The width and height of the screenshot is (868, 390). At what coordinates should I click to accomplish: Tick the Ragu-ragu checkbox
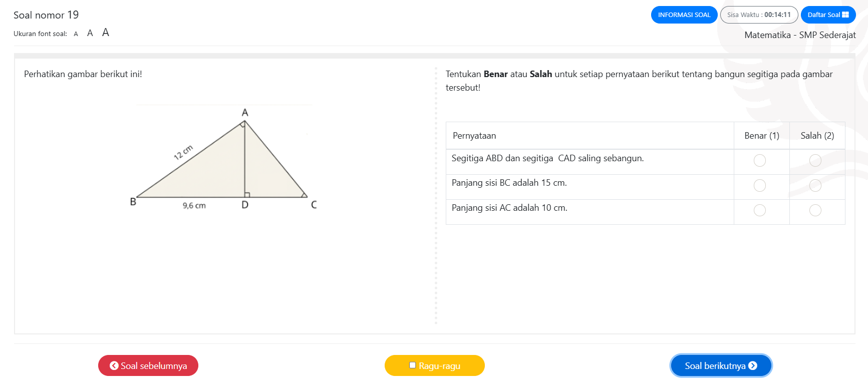tap(413, 365)
